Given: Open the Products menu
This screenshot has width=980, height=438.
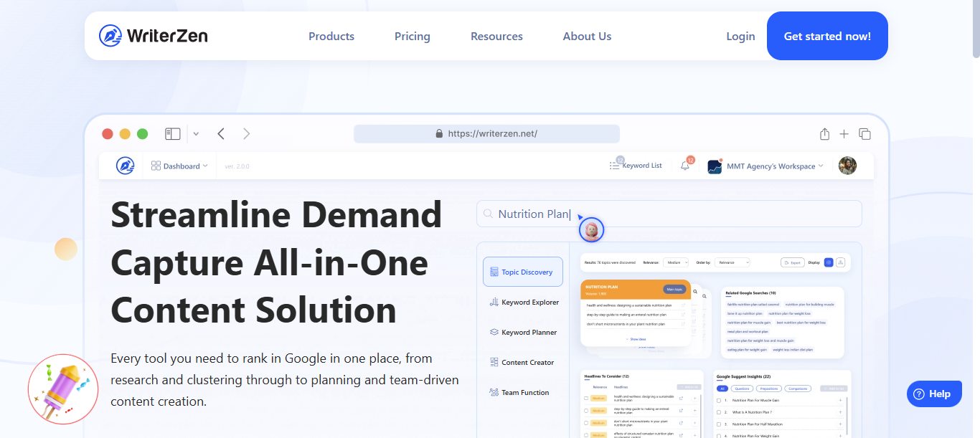Looking at the screenshot, I should coord(331,36).
